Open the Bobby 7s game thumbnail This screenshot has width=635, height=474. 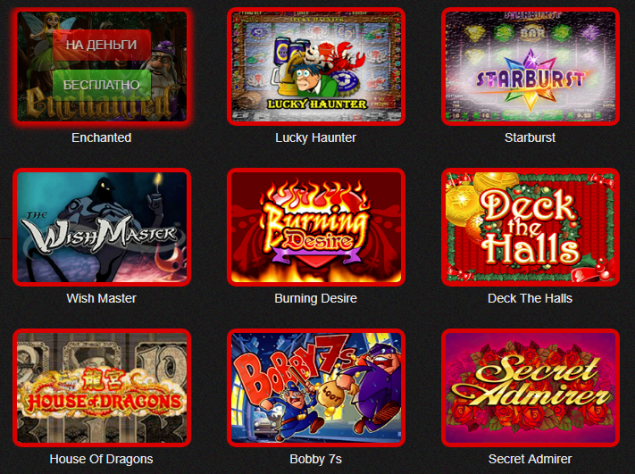click(316, 388)
